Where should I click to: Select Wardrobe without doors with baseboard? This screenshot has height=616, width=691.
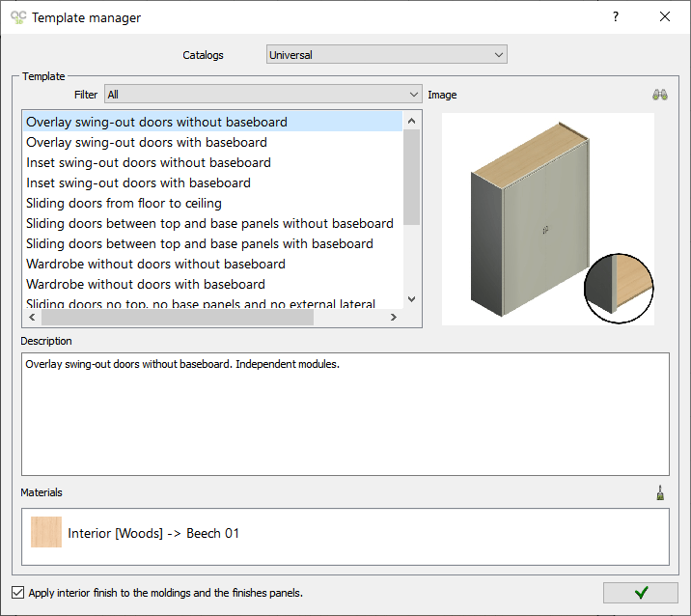click(x=212, y=284)
